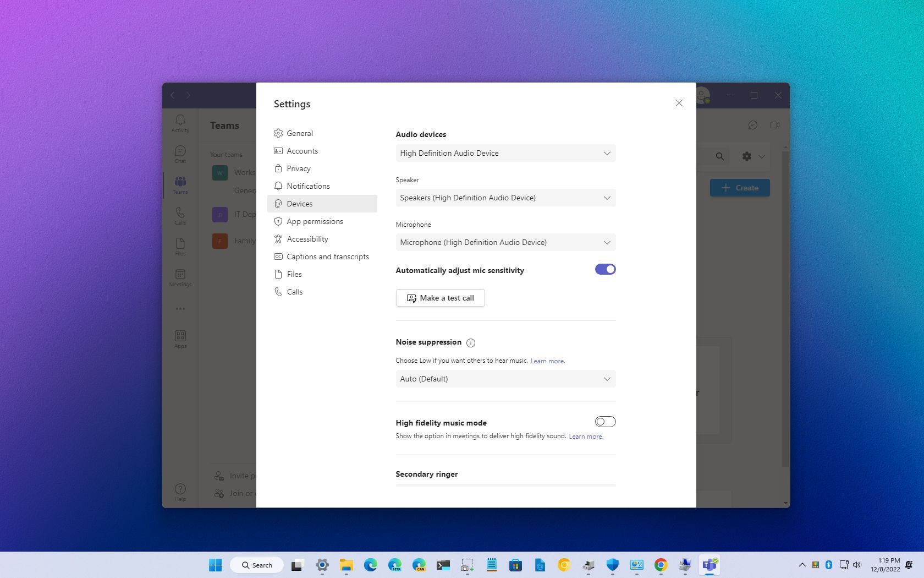Expand the Speaker selection dropdown
This screenshot has height=578, width=924.
point(505,198)
